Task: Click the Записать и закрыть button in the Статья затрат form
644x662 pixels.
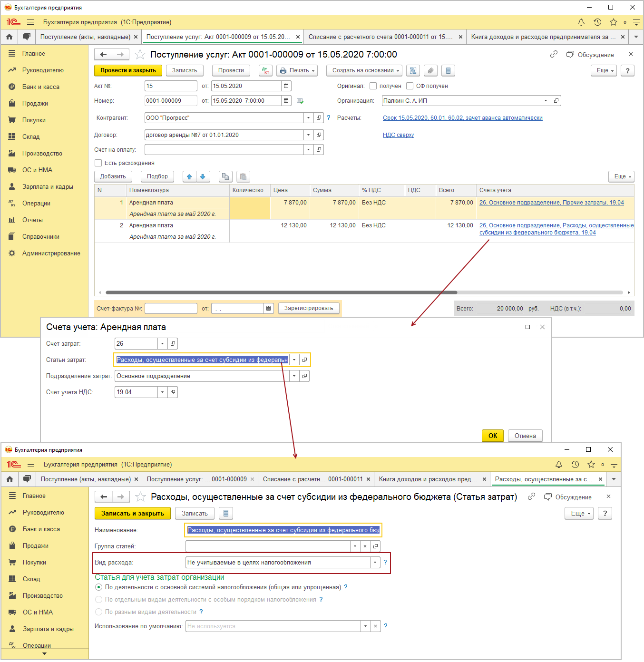Action: [133, 514]
